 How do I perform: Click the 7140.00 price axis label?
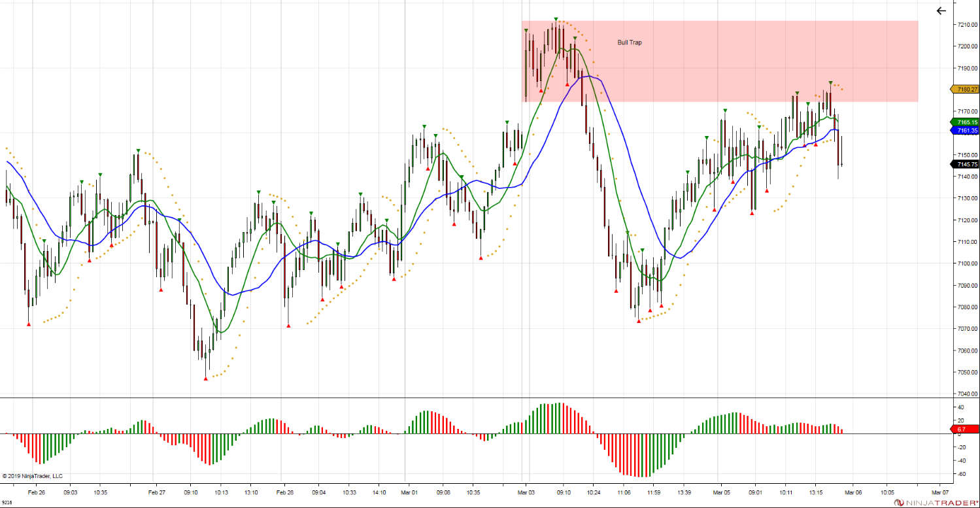tap(967, 177)
